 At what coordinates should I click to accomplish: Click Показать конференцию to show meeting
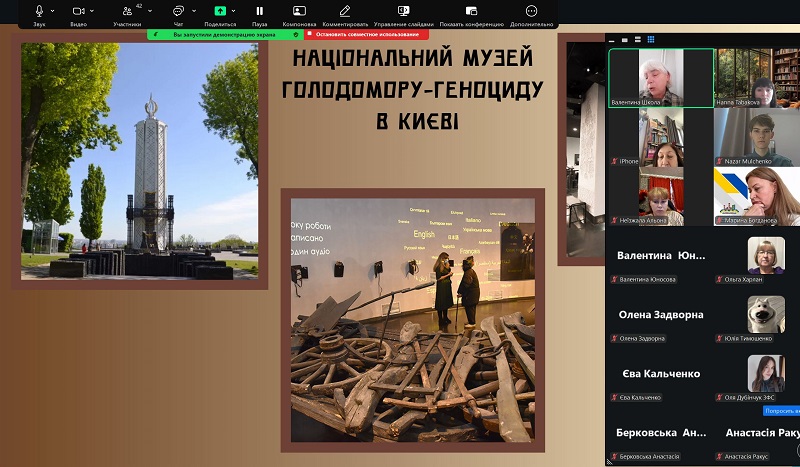pos(471,11)
